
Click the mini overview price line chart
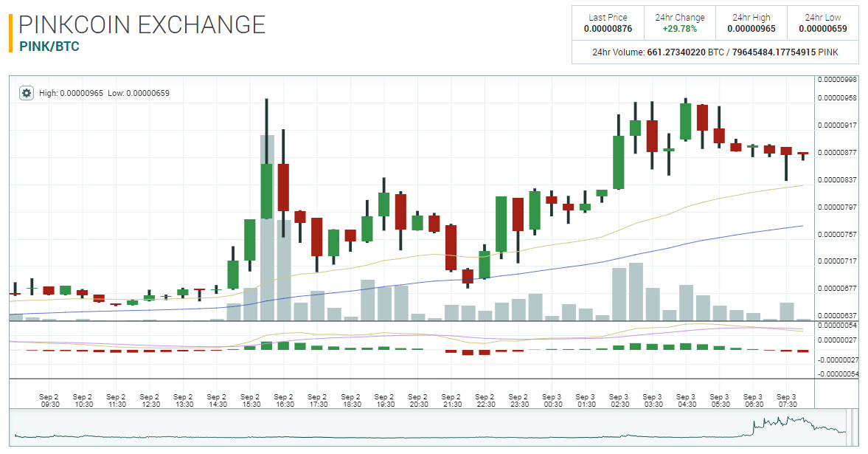429,428
